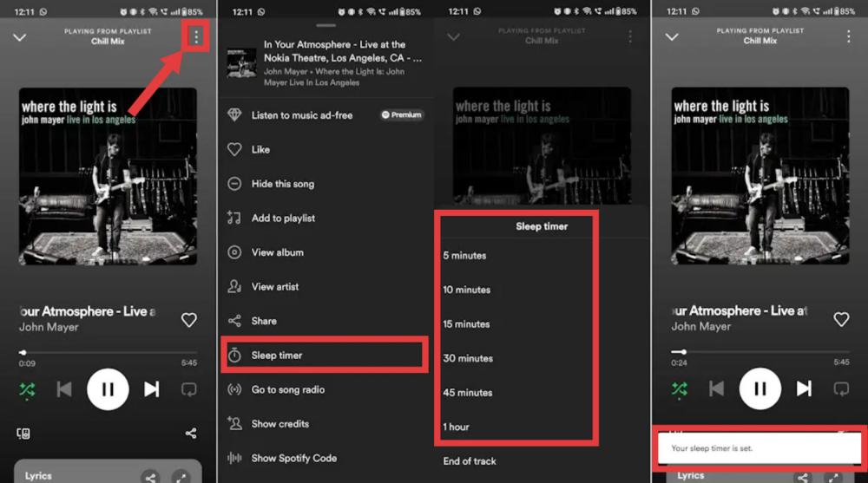Skip to next track in fourth panel
Screen dimensions: 868x483
804,389
